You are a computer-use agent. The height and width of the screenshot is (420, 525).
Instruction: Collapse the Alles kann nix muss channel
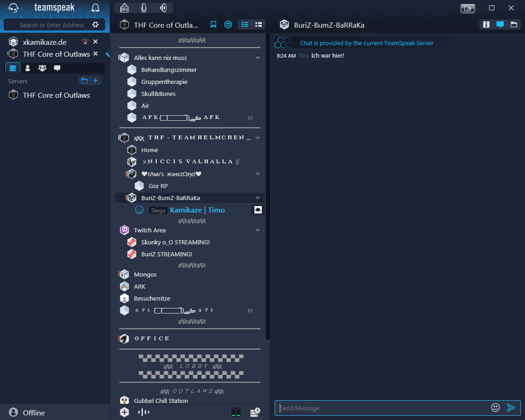point(258,58)
